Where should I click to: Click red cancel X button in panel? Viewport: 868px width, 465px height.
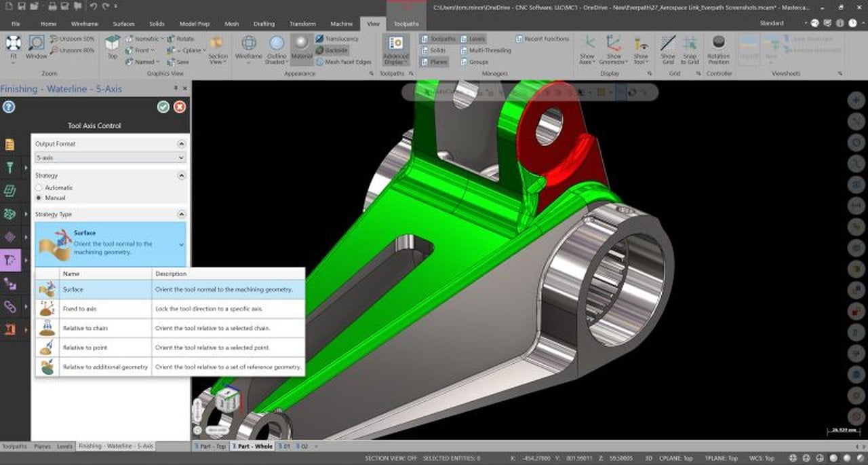coord(179,107)
